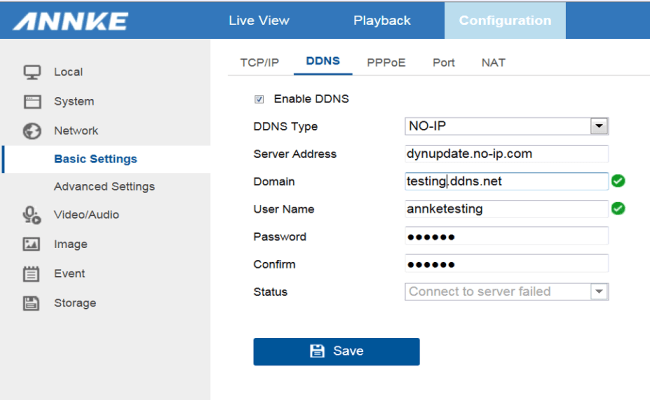Click the Network globe icon
The width and height of the screenshot is (650, 400).
pyautogui.click(x=32, y=131)
